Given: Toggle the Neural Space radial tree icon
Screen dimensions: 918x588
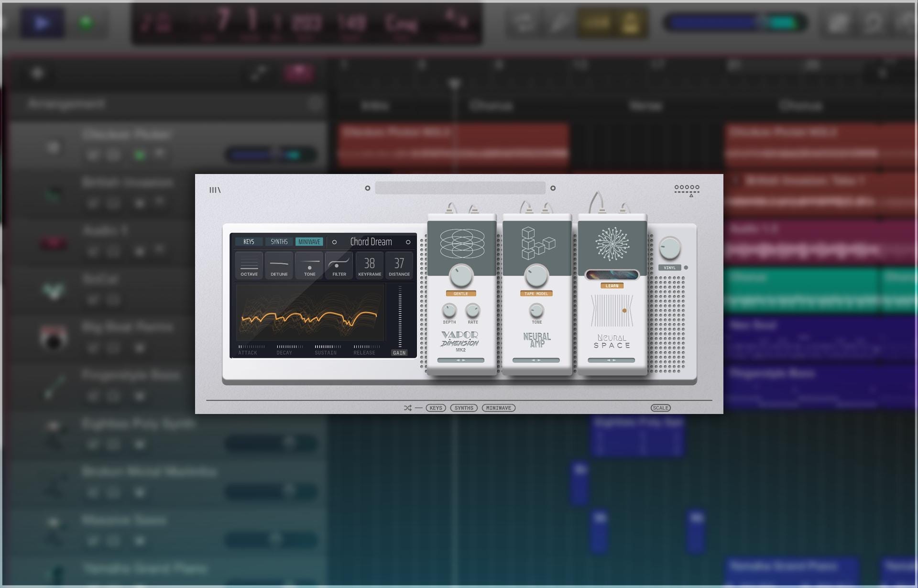Looking at the screenshot, I should coord(612,244).
